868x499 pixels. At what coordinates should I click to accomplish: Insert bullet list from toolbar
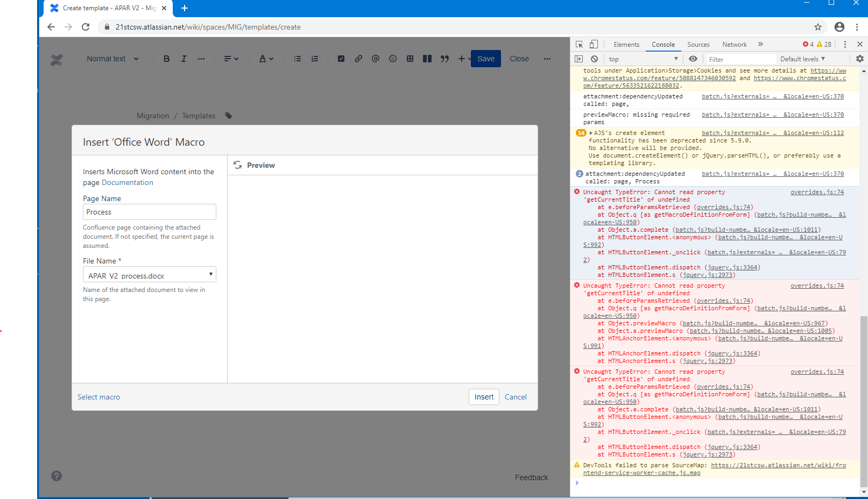click(298, 59)
